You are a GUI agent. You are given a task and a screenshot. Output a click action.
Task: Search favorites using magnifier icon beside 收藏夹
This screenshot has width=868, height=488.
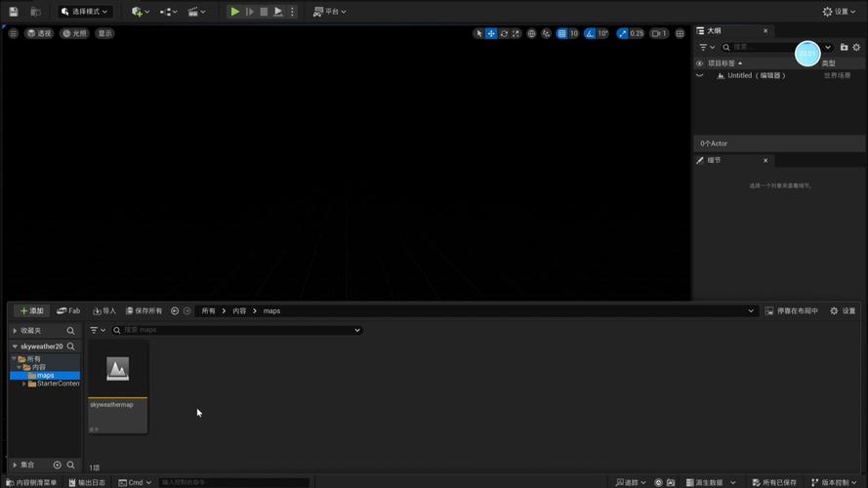point(71,330)
